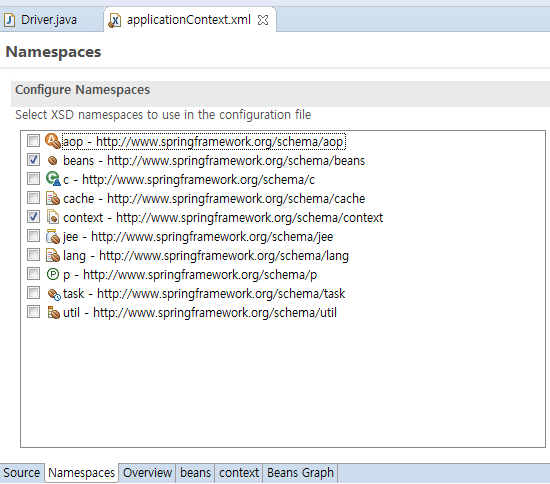This screenshot has width=550, height=484.
Task: Tick the lang namespace checkbox
Action: 33,255
